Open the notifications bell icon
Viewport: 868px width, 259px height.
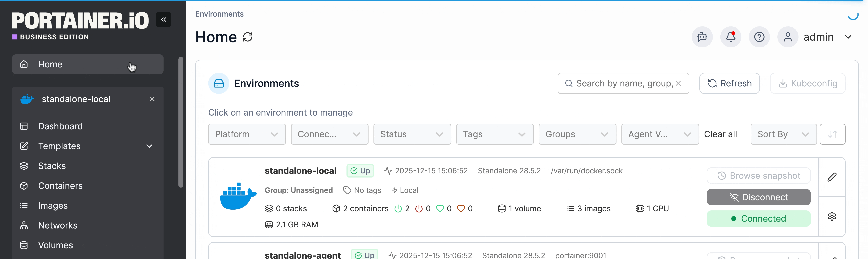[x=731, y=37]
